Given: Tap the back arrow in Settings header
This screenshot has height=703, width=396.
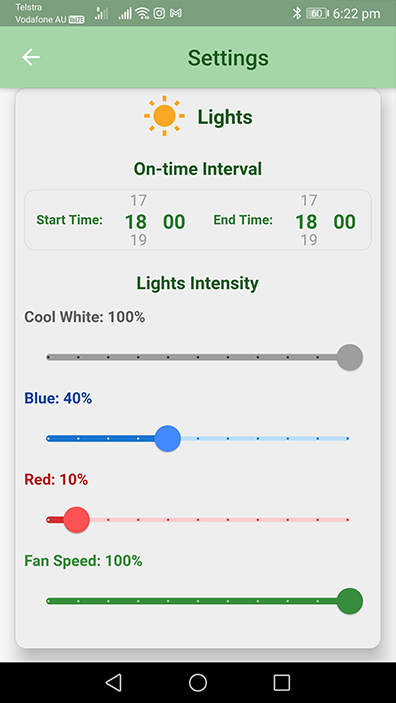Looking at the screenshot, I should pos(31,57).
